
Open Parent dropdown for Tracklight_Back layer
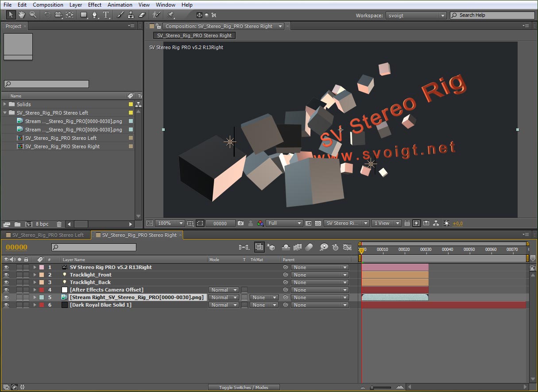click(320, 282)
